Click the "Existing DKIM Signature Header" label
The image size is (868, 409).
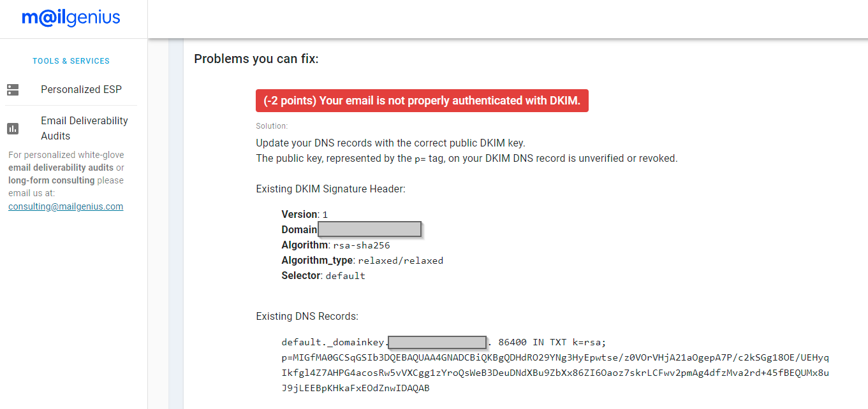[x=330, y=189]
